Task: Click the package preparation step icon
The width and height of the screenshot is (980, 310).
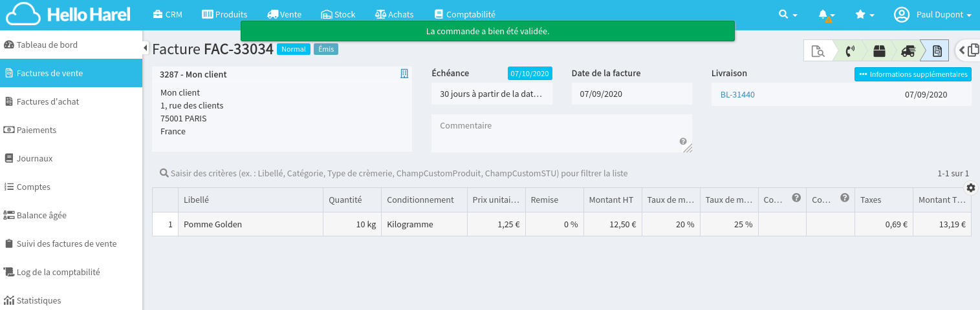Action: tap(878, 51)
